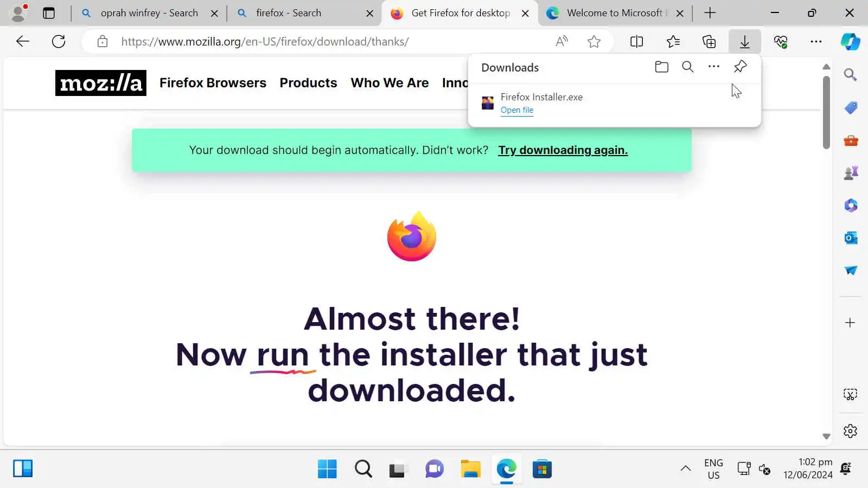Viewport: 868px width, 488px height.
Task: Open the Who We Are menu
Action: pos(390,83)
